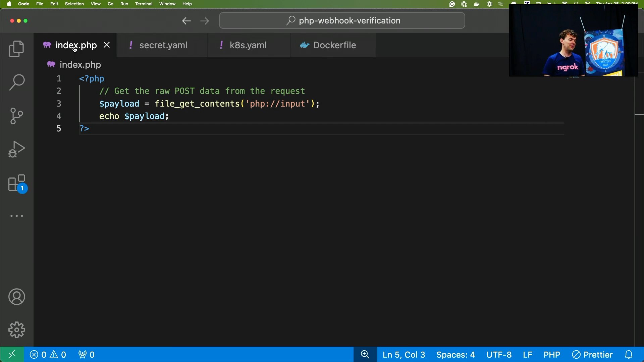The image size is (644, 362).
Task: Open errors and warnings problems panel
Action: click(48, 355)
